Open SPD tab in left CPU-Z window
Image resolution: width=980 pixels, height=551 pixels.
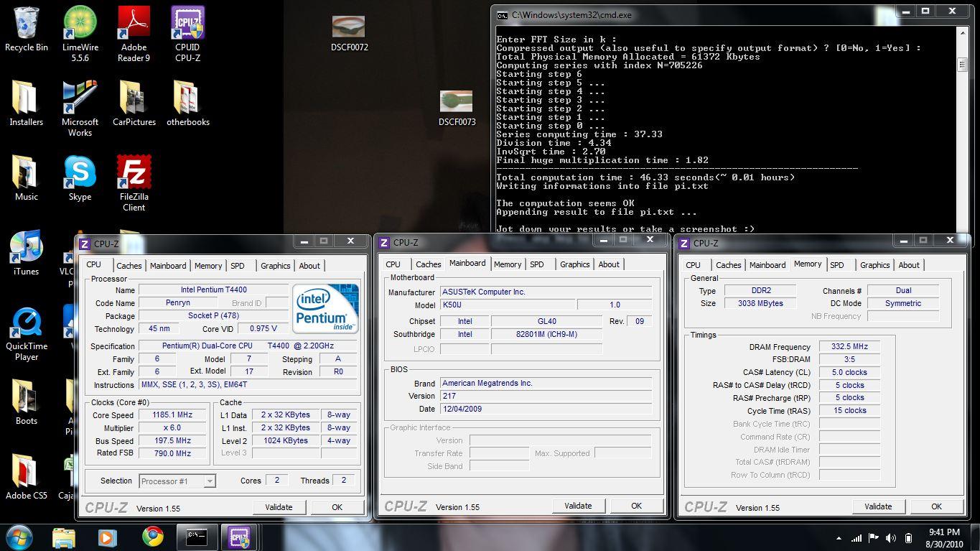(x=238, y=266)
